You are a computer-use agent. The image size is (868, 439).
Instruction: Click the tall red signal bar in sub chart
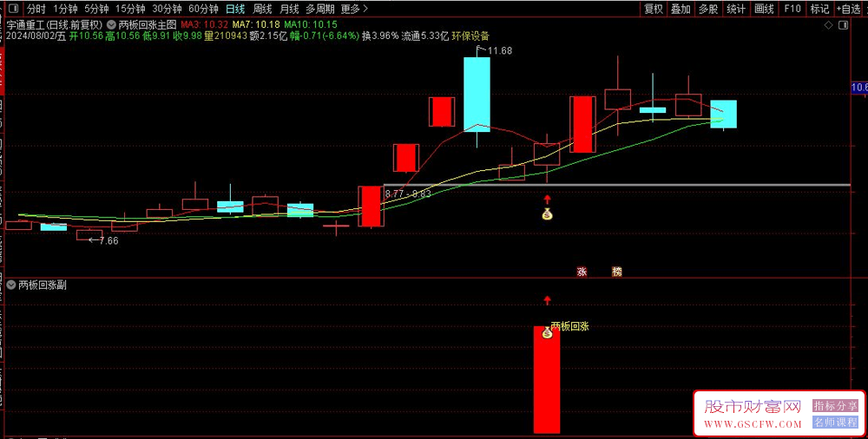coord(547,380)
